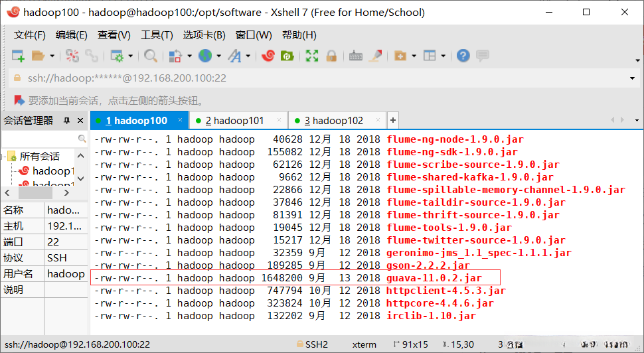The width and height of the screenshot is (644, 353).
Task: Open the 编辑(E) menu
Action: 72,35
